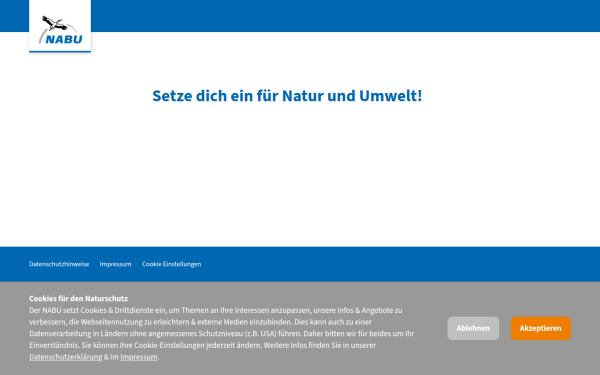Select the heading 'Setze dich ein für Natur und Umwelt!'
This screenshot has height=375, width=600.
[x=287, y=96]
